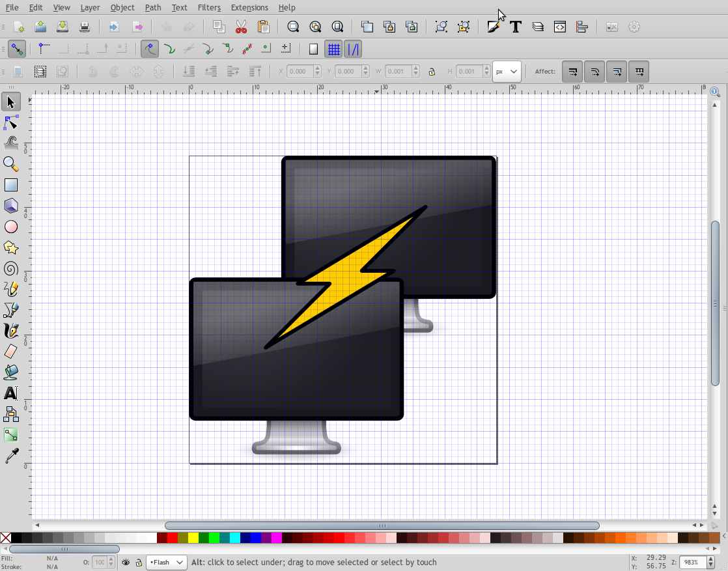
Task: Open the XML editor from the toolbar
Action: [559, 27]
